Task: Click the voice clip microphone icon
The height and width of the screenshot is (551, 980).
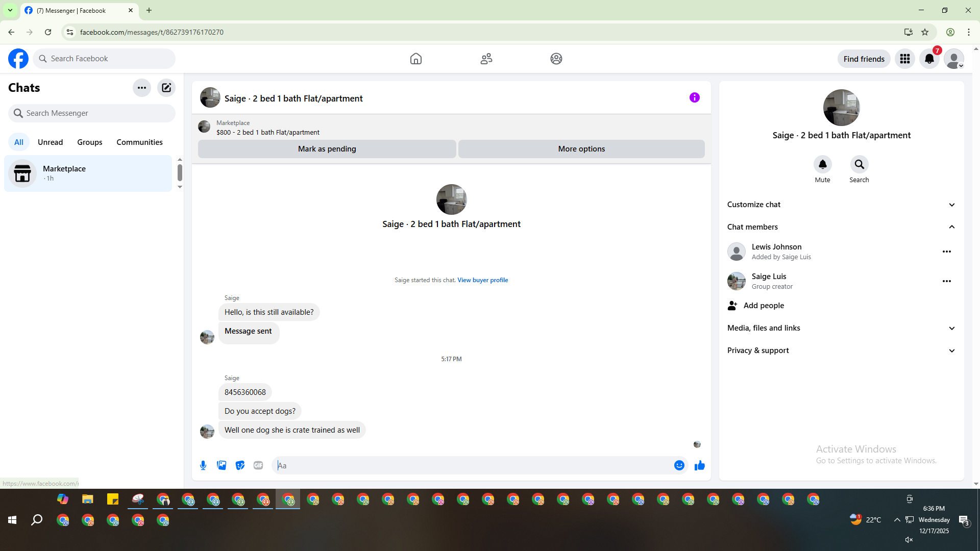Action: pos(203,465)
